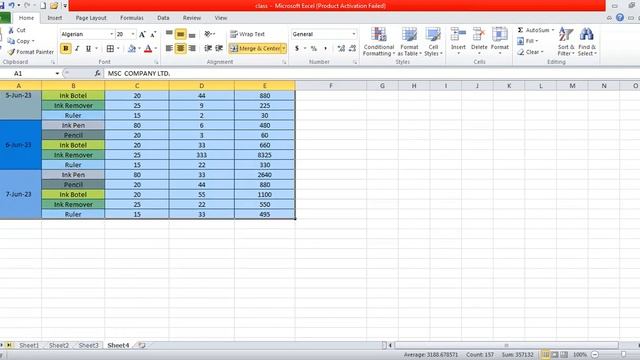Open Sheet3 worksheet tab
The height and width of the screenshot is (360, 640).
pos(89,345)
